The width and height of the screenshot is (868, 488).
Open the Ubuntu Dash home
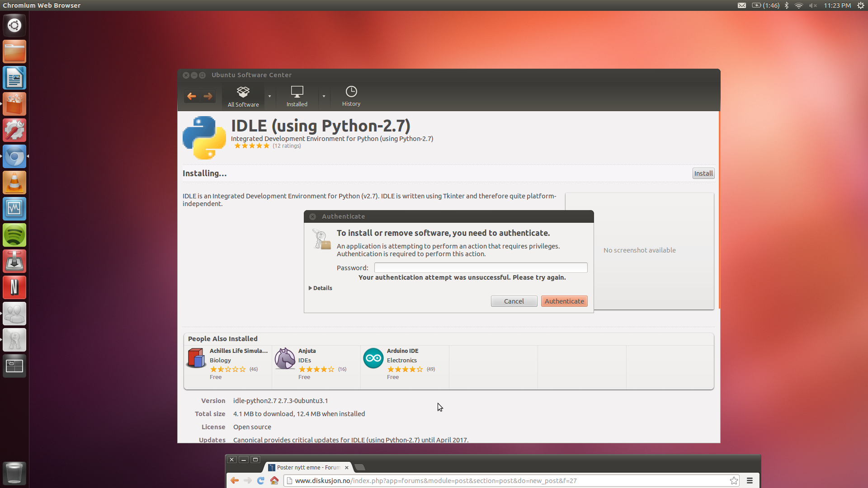(x=14, y=25)
